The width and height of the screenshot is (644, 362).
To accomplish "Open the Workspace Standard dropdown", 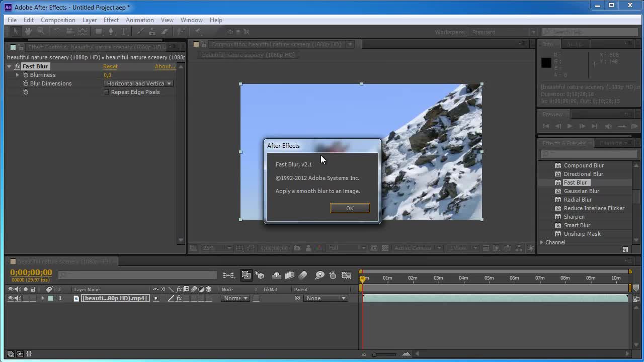I will (503, 32).
